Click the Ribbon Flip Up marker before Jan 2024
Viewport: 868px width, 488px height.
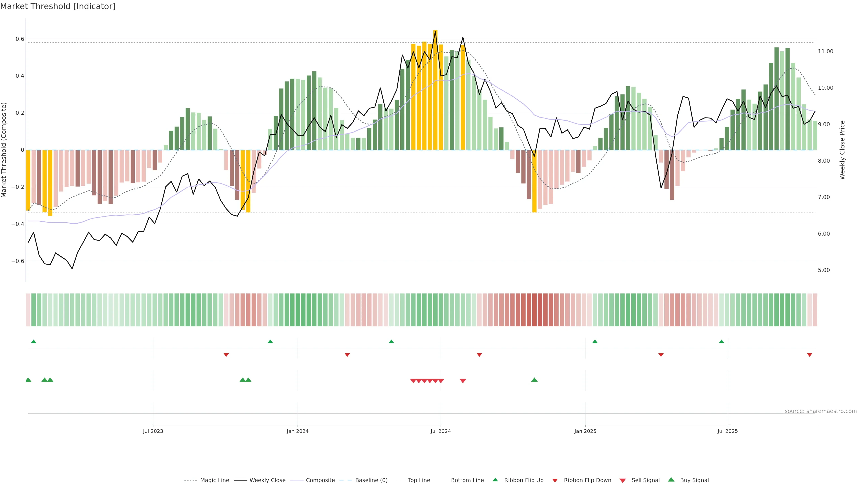270,342
